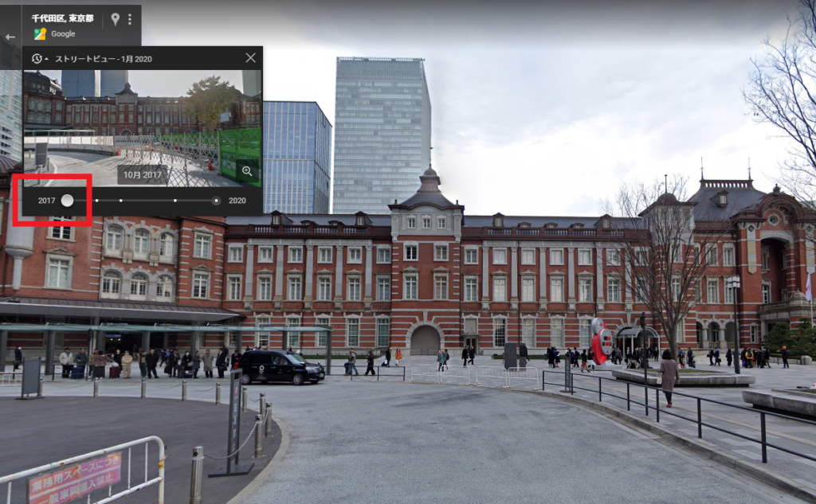Image resolution: width=816 pixels, height=504 pixels.
Task: Click the 2017 year label on timeline
Action: (x=46, y=201)
